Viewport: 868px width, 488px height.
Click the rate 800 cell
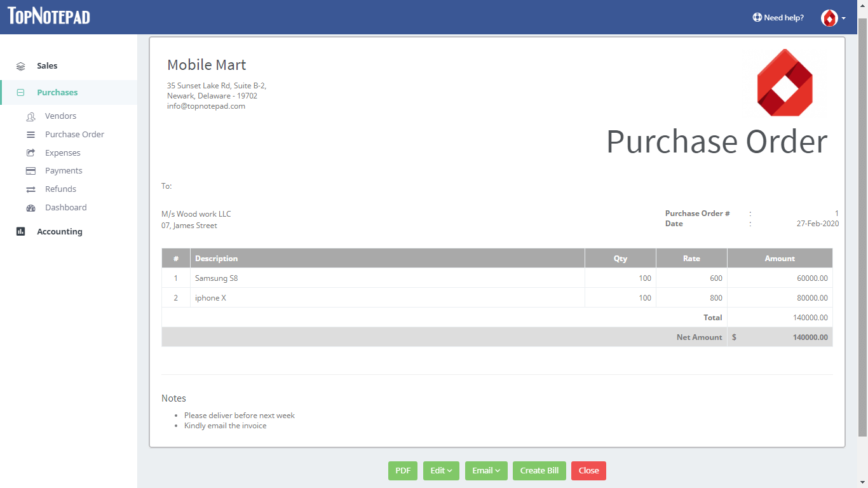coord(691,298)
